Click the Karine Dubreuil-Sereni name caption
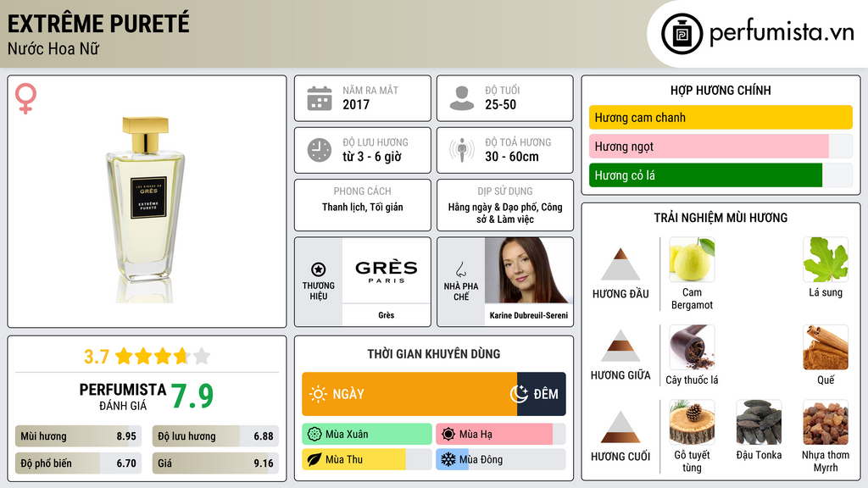The height and width of the screenshot is (488, 868). pos(529,315)
